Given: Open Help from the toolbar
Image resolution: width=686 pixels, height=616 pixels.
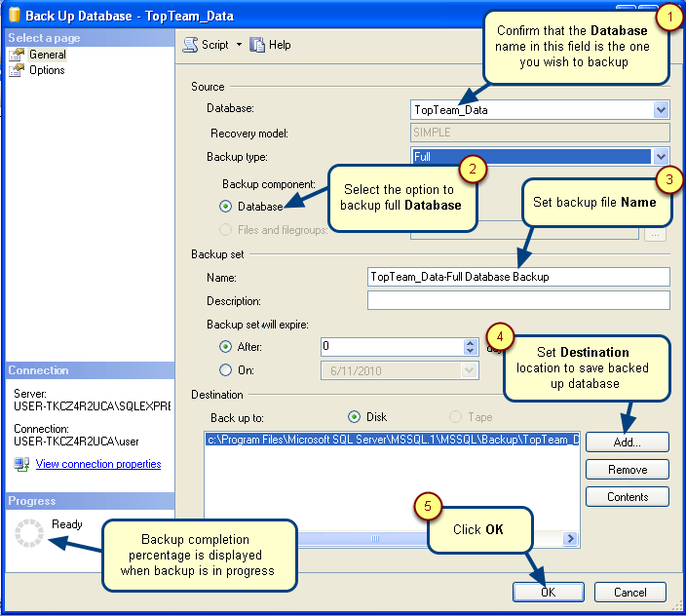Looking at the screenshot, I should pyautogui.click(x=257, y=45).
